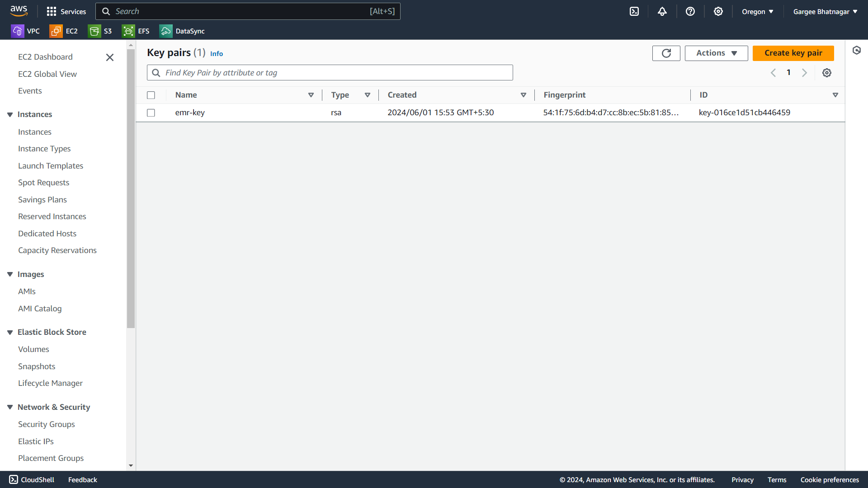Viewport: 868px width, 488px height.
Task: Open the help question mark icon
Action: (x=690, y=11)
